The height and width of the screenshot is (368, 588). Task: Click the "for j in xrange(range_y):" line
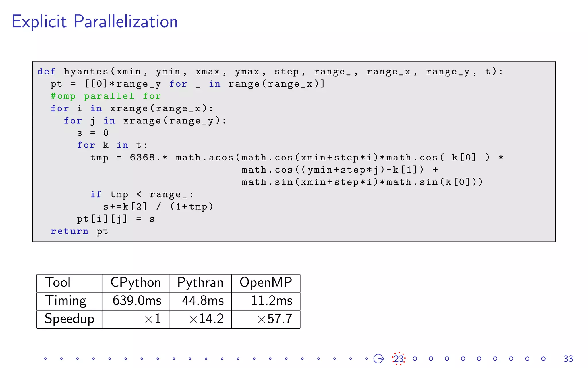coord(145,121)
